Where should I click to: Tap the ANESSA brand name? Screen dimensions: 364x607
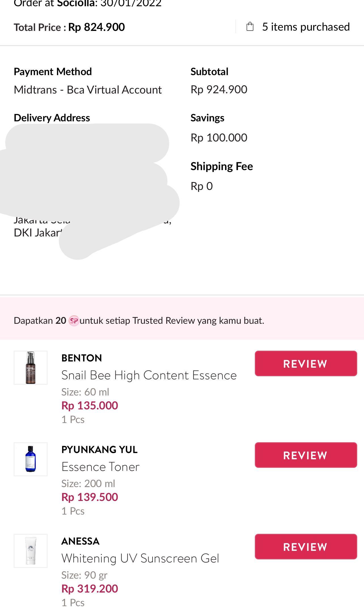(x=81, y=541)
